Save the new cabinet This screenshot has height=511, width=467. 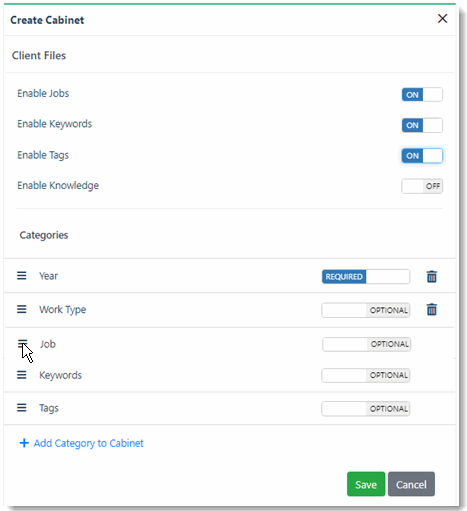click(x=366, y=484)
